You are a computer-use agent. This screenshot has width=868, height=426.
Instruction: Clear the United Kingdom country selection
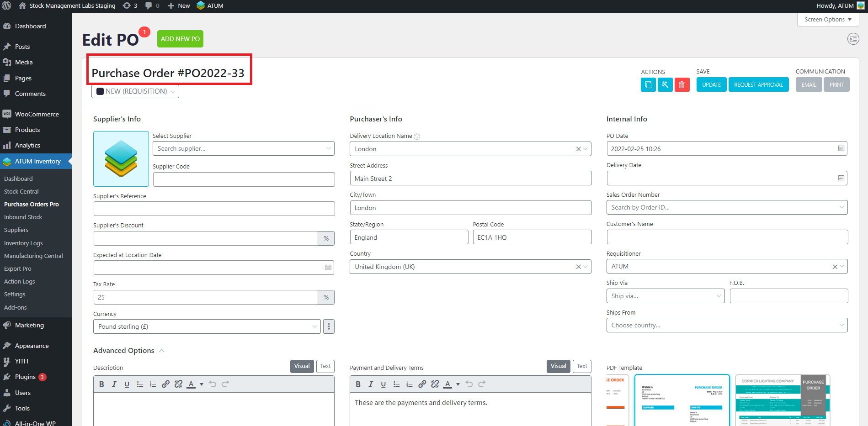pos(578,267)
